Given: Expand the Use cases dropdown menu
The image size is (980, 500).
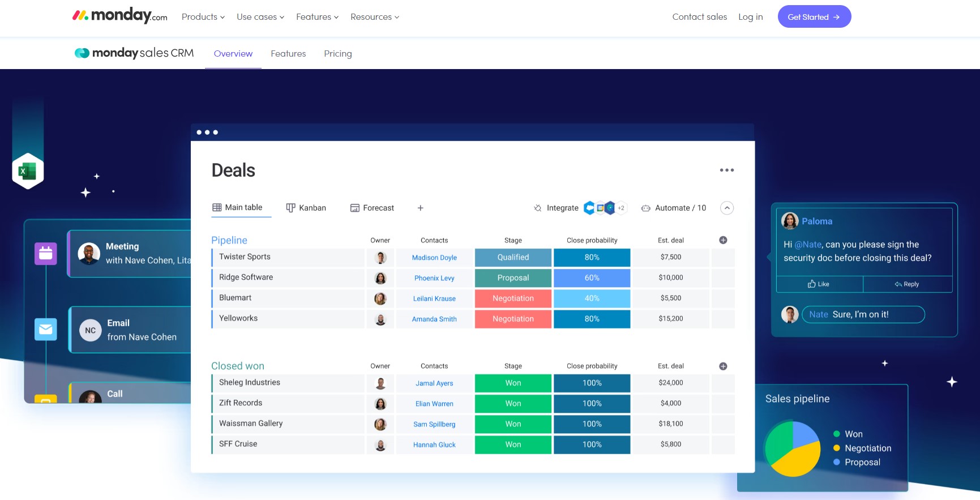Looking at the screenshot, I should coord(260,17).
